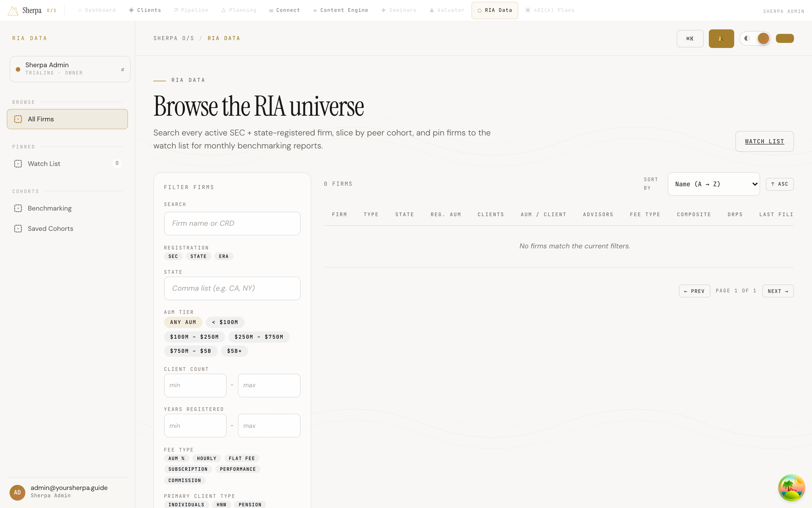
Task: Toggle the COMMISSION fee type
Action: 185,480
